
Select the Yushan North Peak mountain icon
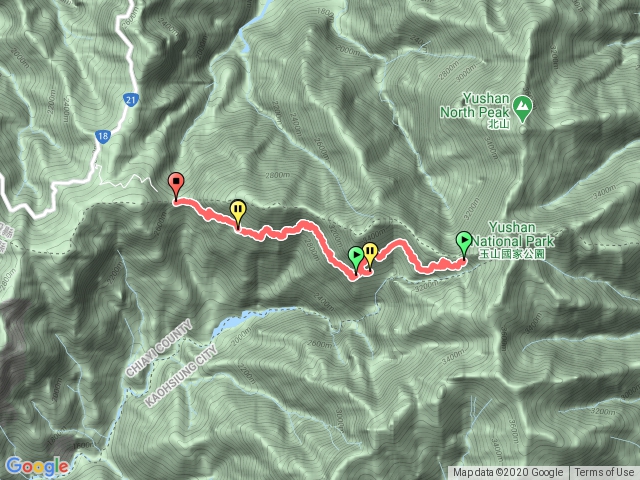[522, 108]
